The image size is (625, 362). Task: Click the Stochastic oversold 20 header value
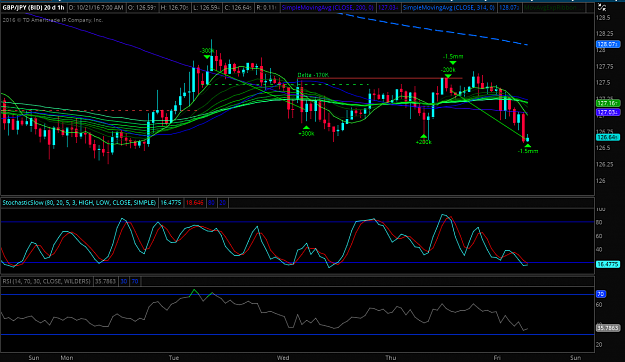(x=222, y=203)
